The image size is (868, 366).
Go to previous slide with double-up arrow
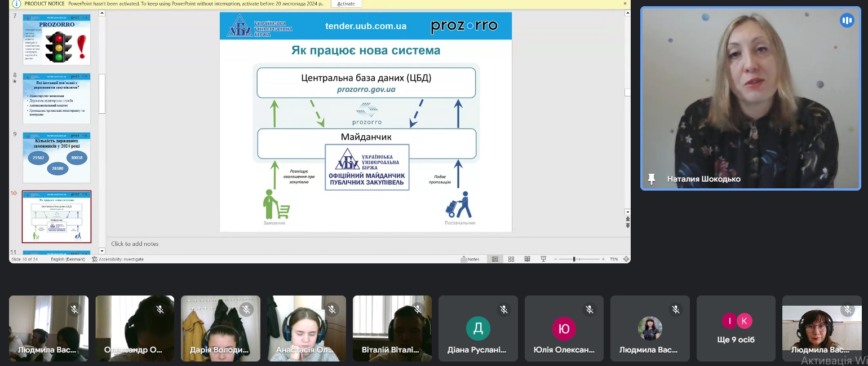tap(627, 219)
